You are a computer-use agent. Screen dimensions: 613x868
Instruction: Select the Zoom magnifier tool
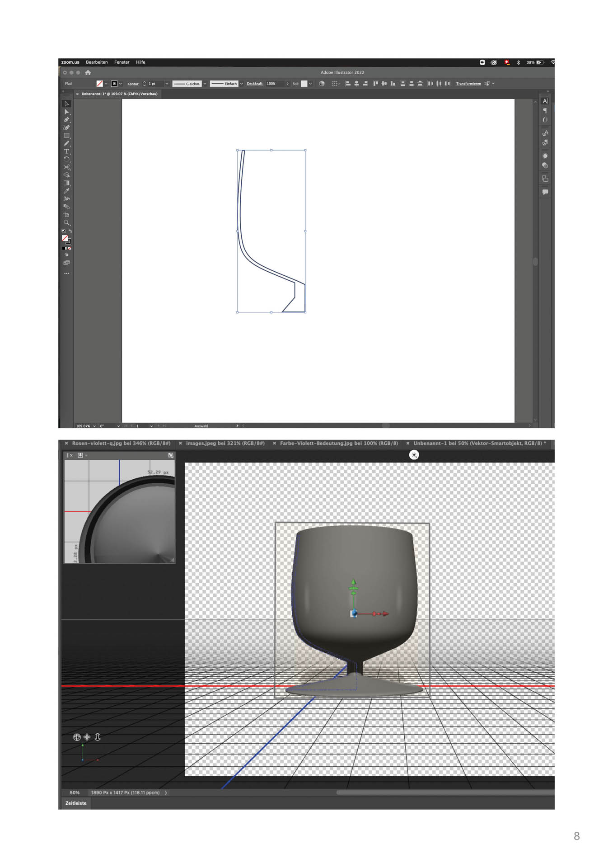pos(66,222)
